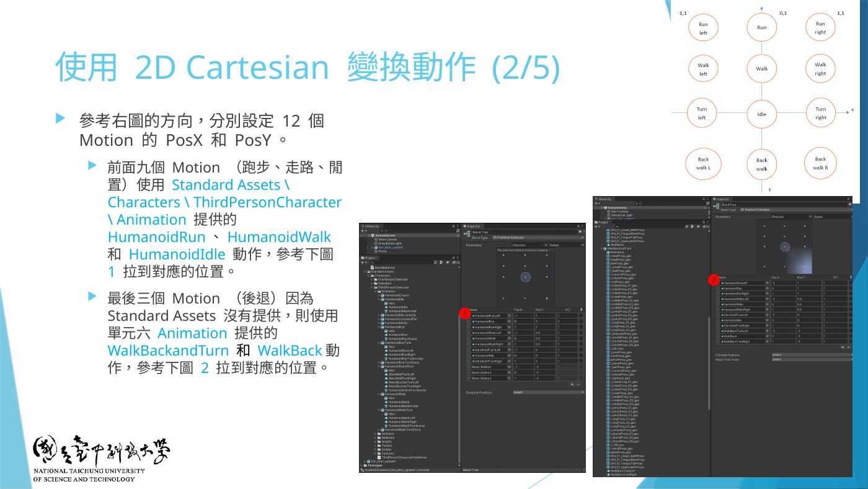Add motion with plus button, left Inspector
This screenshot has height=489, width=868.
572,385
